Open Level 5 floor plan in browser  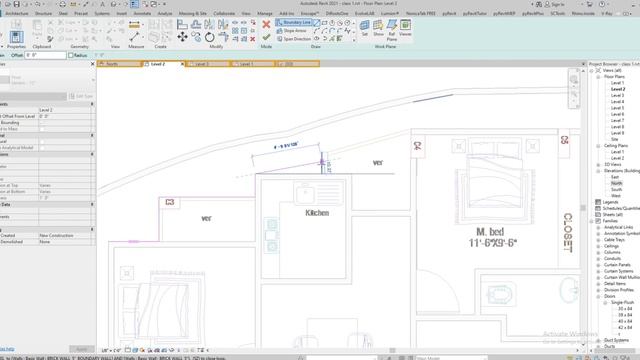click(x=617, y=108)
